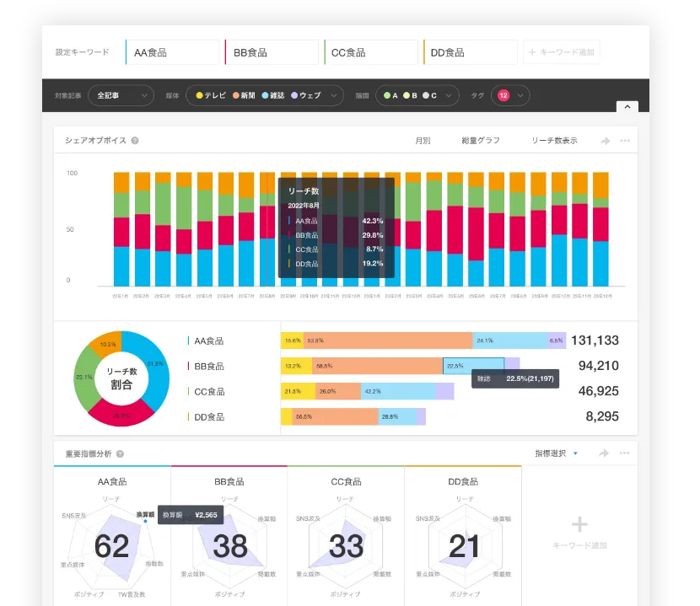Select the 総量グラフ option

[x=481, y=141]
